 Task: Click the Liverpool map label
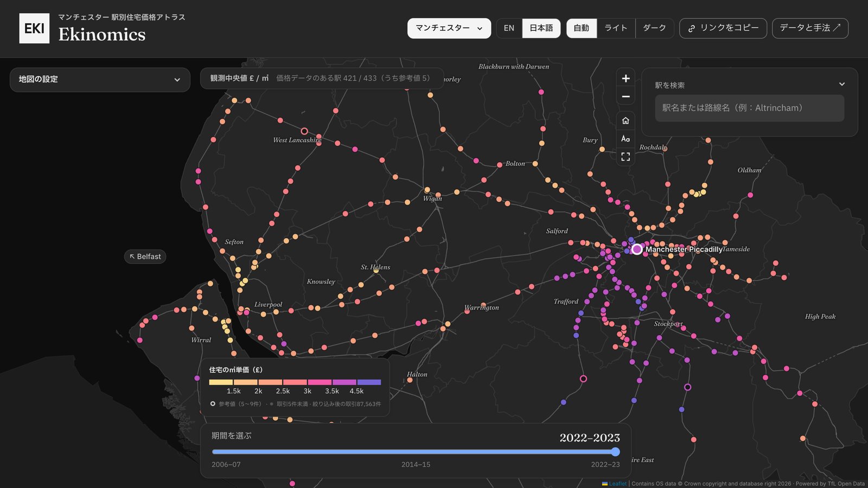[268, 305]
